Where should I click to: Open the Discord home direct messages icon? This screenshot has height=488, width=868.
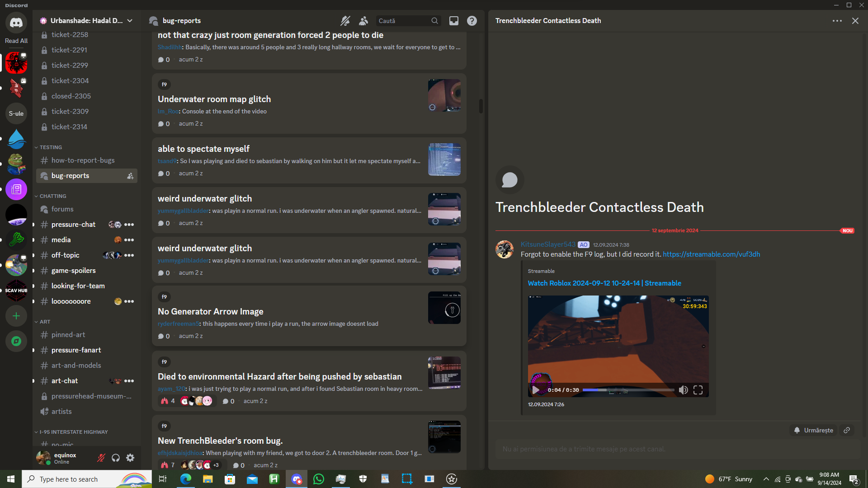pyautogui.click(x=16, y=23)
